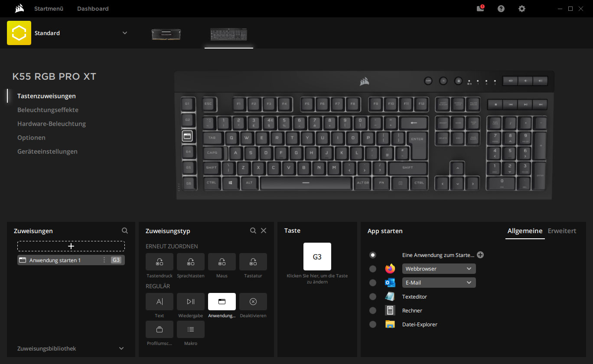Click the Corsair sails logo in the top bar
The height and width of the screenshot is (364, 593).
[x=19, y=8]
